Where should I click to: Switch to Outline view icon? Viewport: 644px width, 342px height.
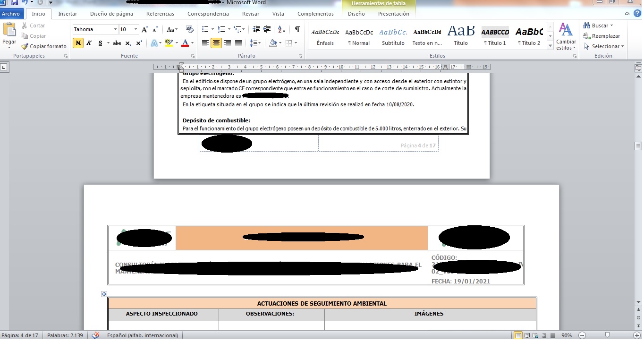click(544, 335)
